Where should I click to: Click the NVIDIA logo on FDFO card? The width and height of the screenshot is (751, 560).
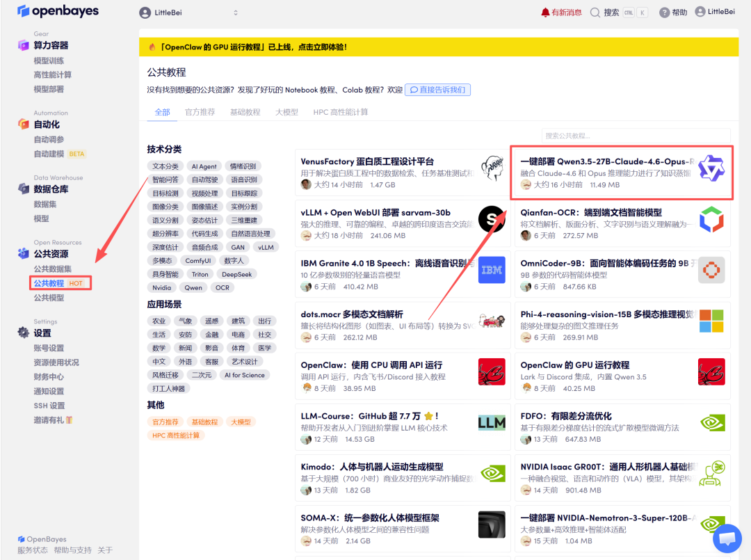pos(712,422)
